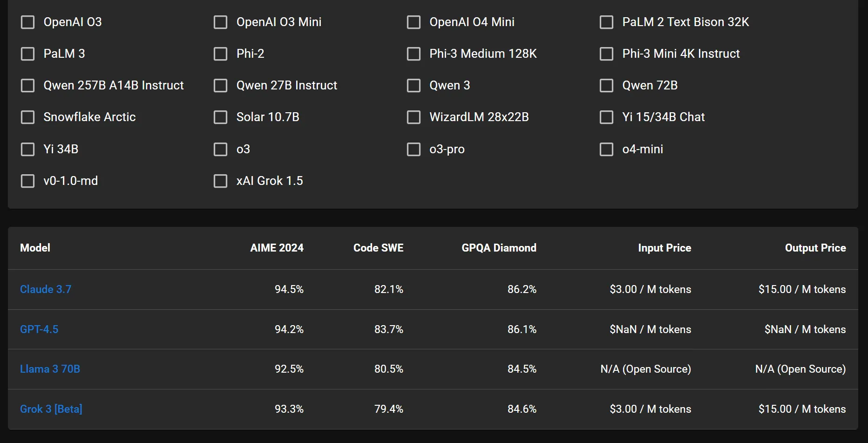
Task: Tick the o4-mini checkbox
Action: click(x=606, y=150)
